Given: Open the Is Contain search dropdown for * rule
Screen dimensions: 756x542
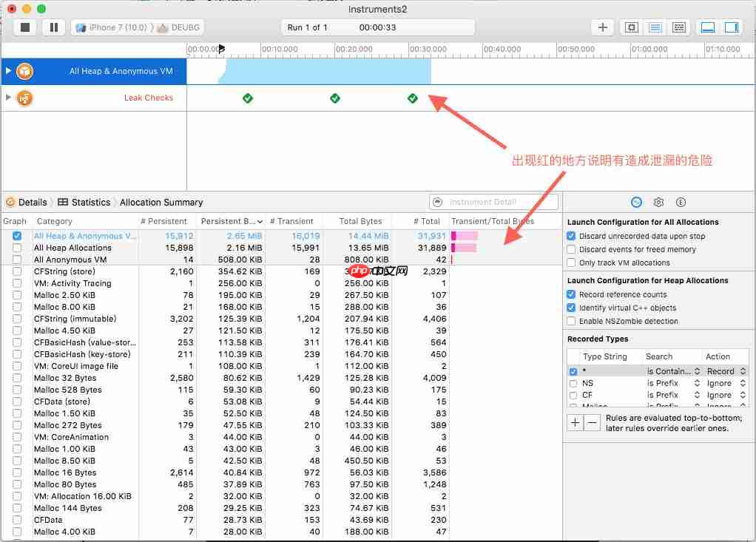Looking at the screenshot, I should pyautogui.click(x=673, y=371).
